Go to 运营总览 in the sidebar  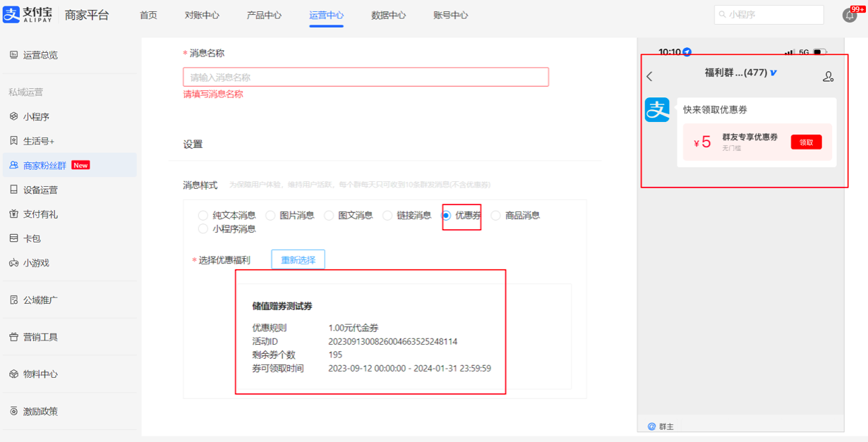pyautogui.click(x=40, y=55)
